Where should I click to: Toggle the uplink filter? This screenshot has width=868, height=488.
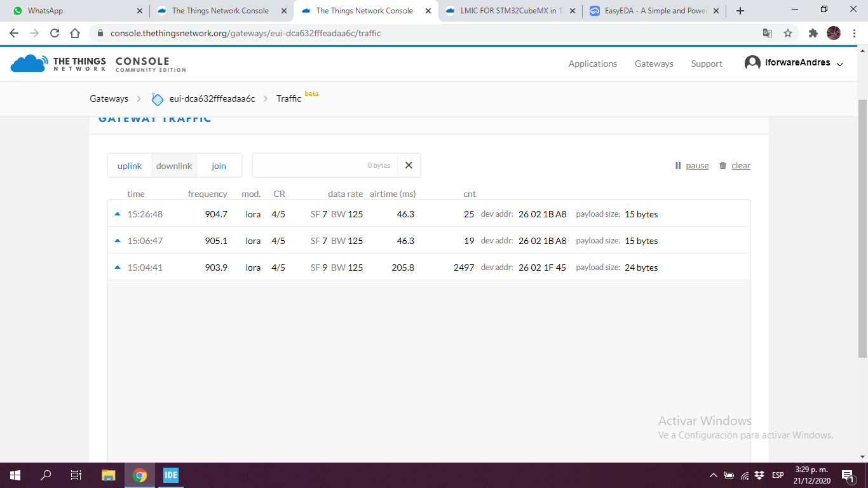[130, 165]
